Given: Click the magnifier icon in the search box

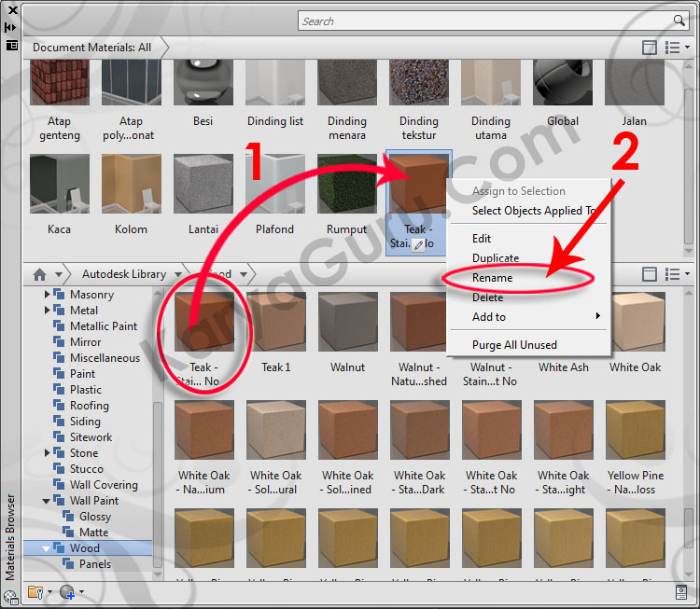Looking at the screenshot, I should click(x=679, y=21).
